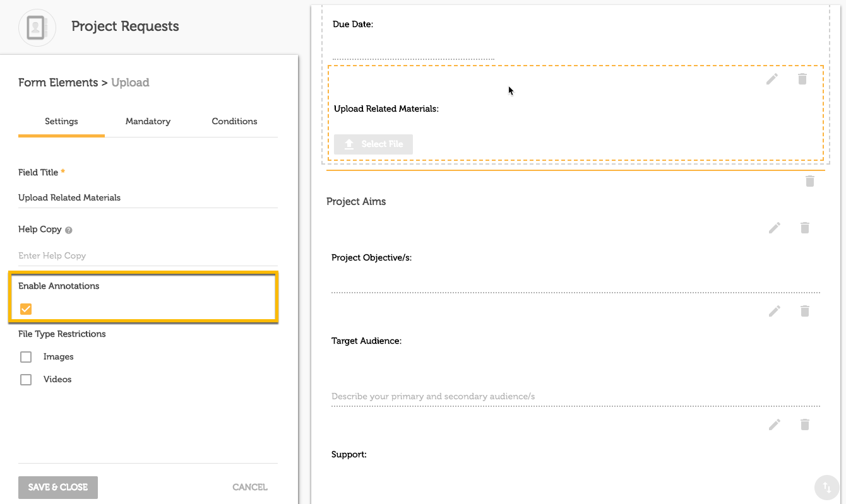Image resolution: width=846 pixels, height=504 pixels.
Task: Delete the Project Objective/s field
Action: pos(805,228)
